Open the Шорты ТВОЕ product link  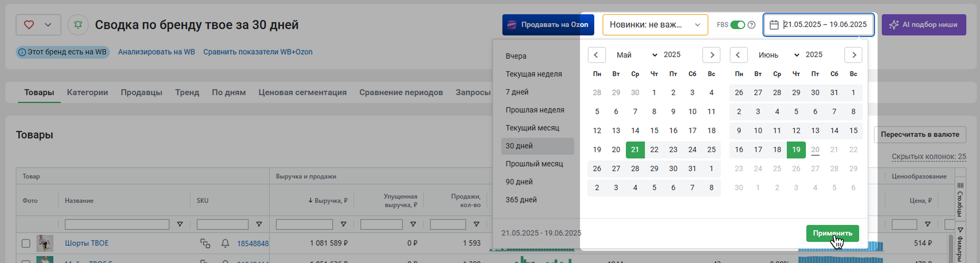click(87, 243)
